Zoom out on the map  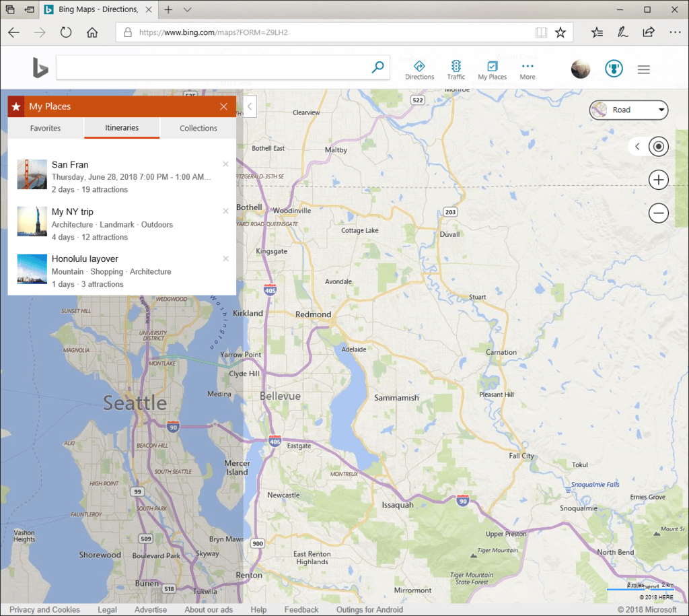point(658,213)
